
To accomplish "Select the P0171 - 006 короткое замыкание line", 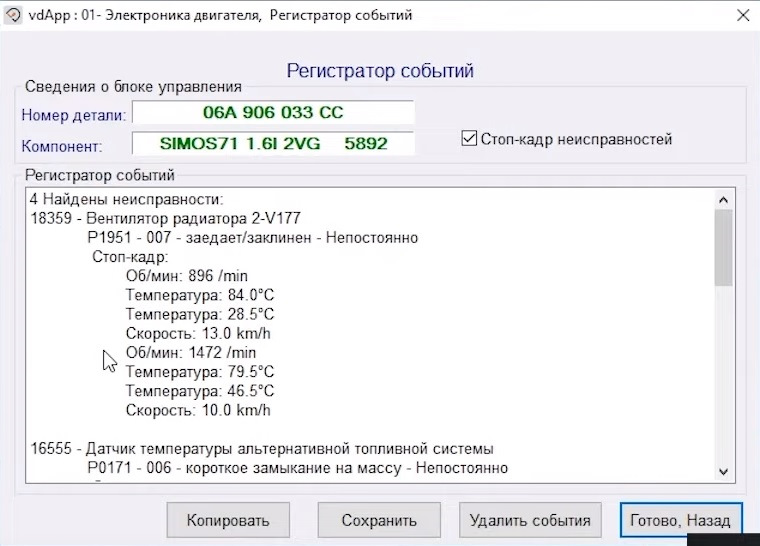I will [x=298, y=468].
